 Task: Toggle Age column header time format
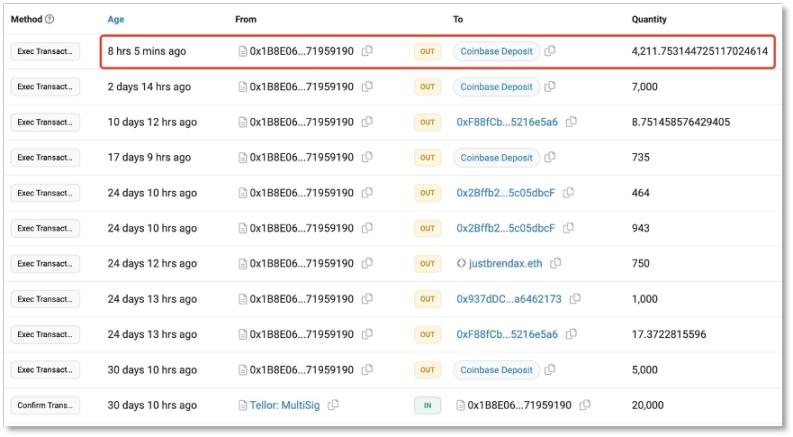(116, 20)
